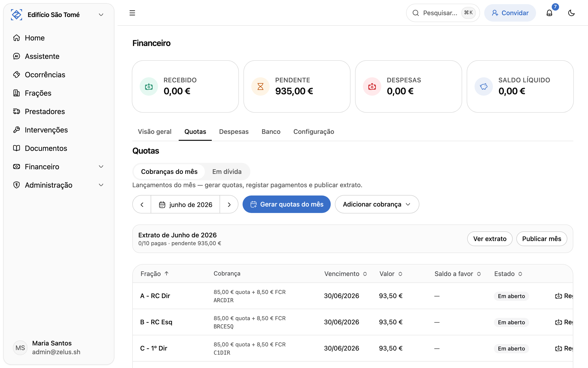The image size is (588, 368).
Task: Click register payment icon for A - RC Dir
Action: (558, 296)
